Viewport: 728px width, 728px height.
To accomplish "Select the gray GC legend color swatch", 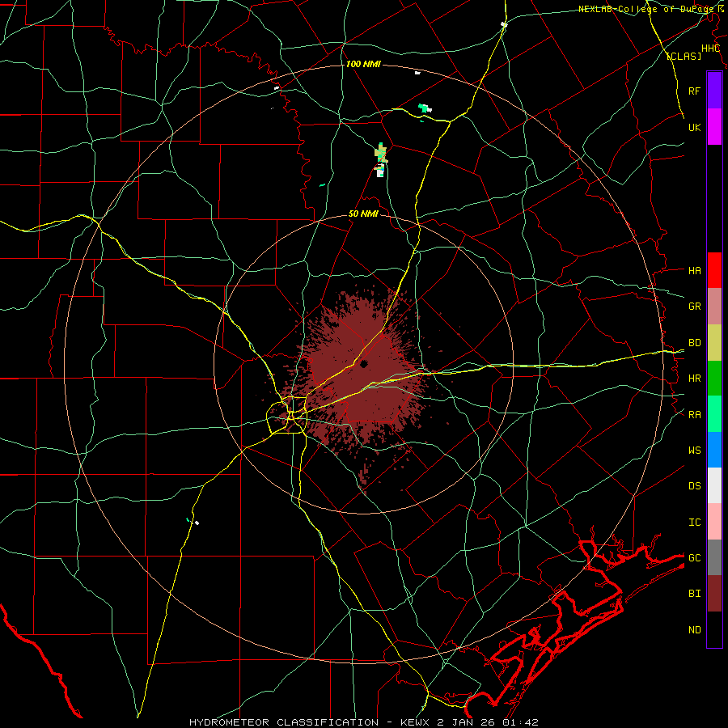I will pos(714,557).
